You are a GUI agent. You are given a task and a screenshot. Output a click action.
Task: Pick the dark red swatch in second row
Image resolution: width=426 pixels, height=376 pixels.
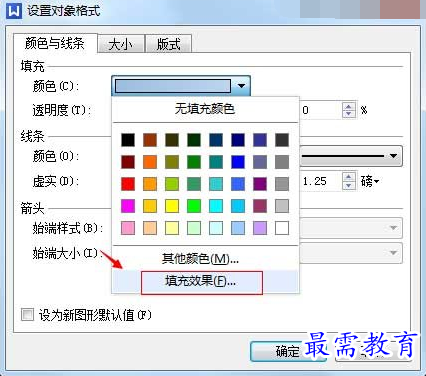pyautogui.click(x=128, y=162)
